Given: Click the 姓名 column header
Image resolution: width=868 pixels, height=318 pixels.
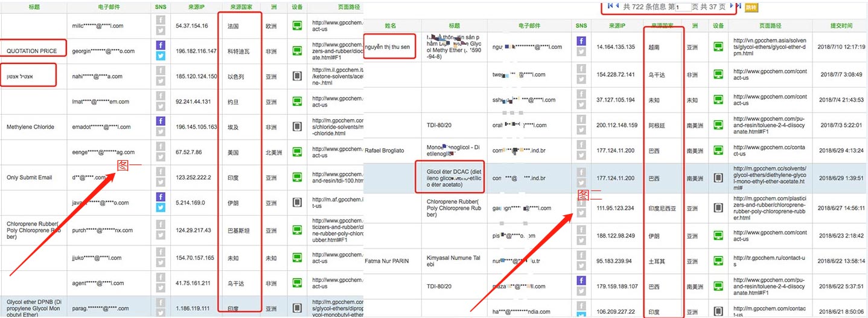Looking at the screenshot, I should click(391, 26).
